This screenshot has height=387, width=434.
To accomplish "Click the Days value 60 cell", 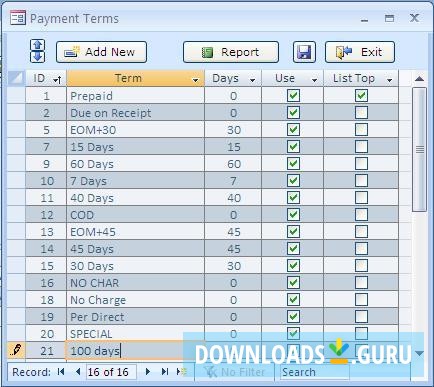I will [x=233, y=164].
